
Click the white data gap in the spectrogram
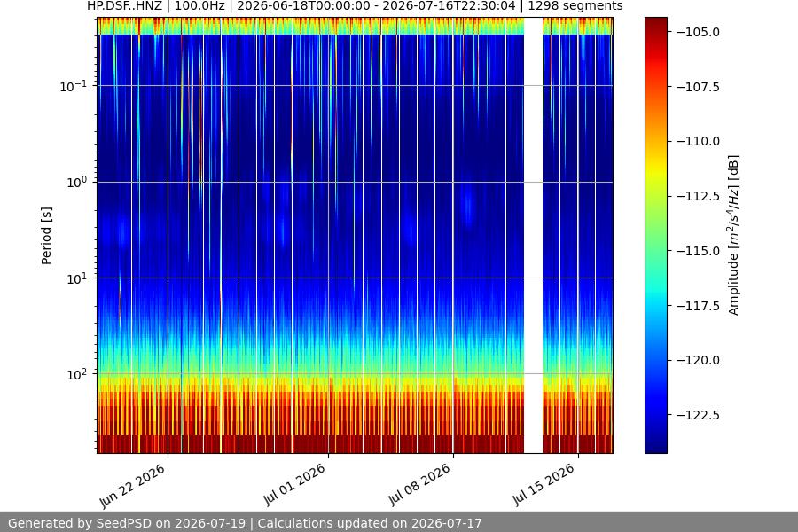click(534, 235)
